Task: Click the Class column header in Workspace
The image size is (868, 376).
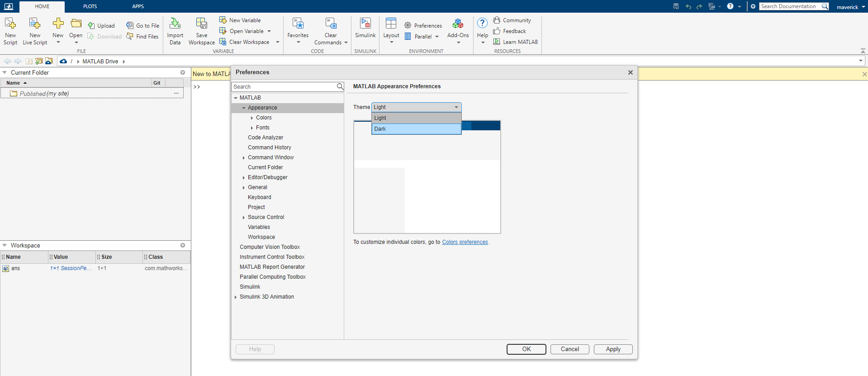Action: [166, 257]
